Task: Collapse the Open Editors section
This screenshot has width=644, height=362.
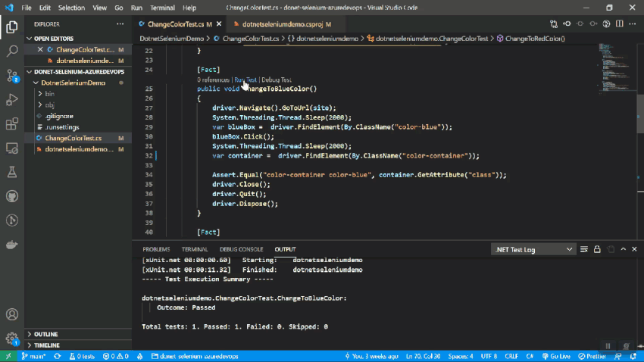Action: [78, 39]
